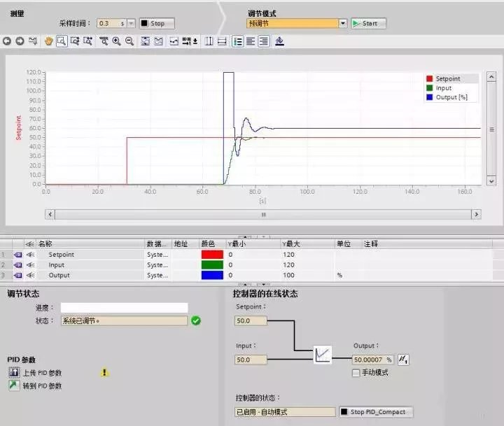Click the sampling time 0.3 field

pos(112,24)
